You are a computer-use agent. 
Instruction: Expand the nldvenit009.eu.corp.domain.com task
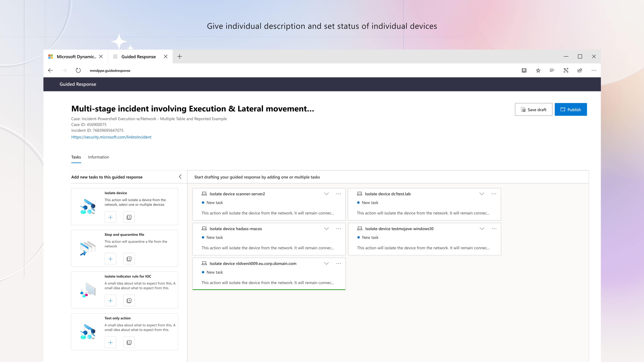(326, 263)
